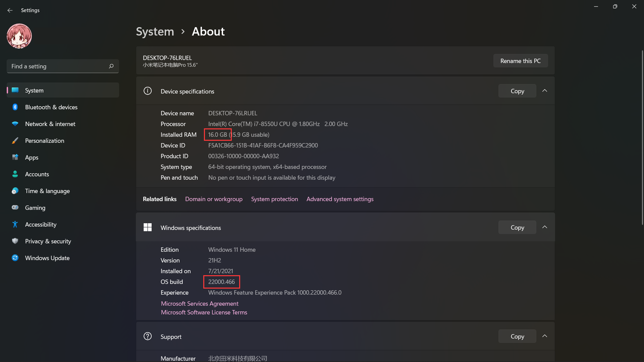This screenshot has height=362, width=644.
Task: Click the search magnifier icon
Action: (111, 66)
